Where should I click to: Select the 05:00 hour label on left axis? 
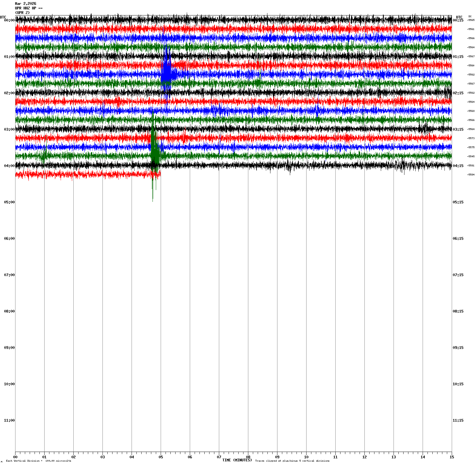tap(9, 202)
